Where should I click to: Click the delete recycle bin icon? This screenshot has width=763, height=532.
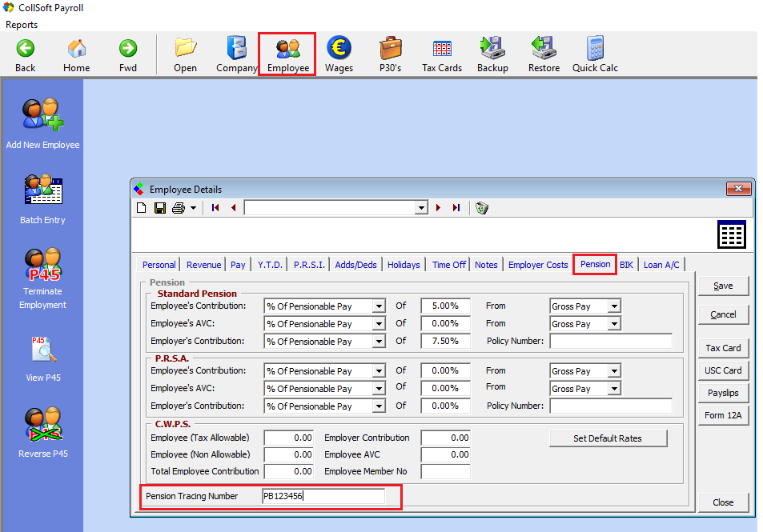(481, 208)
